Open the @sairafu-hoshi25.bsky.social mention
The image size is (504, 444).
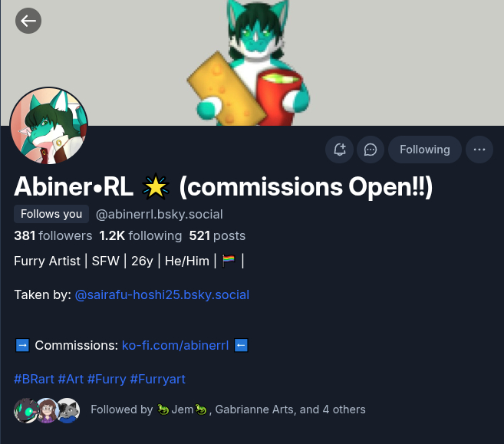point(162,295)
